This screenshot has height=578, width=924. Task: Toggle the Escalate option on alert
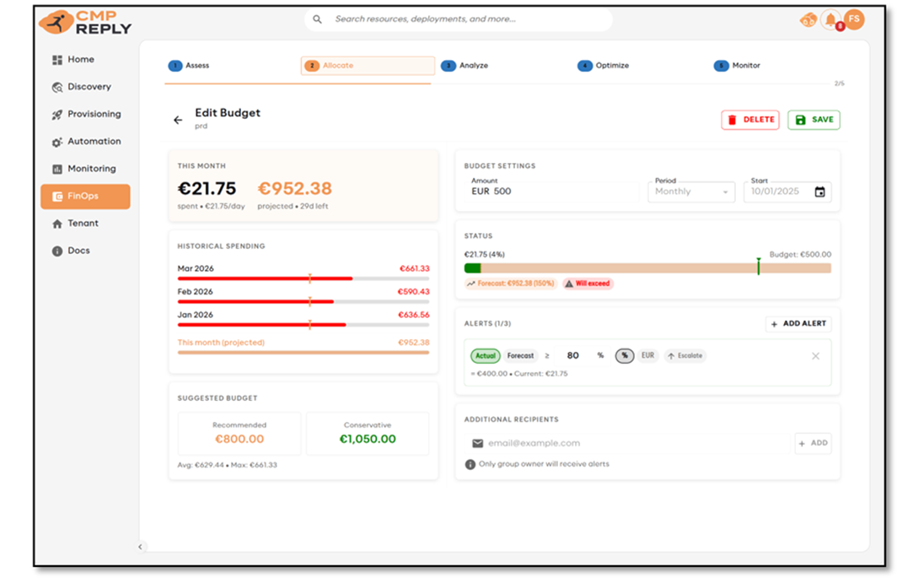(x=685, y=356)
